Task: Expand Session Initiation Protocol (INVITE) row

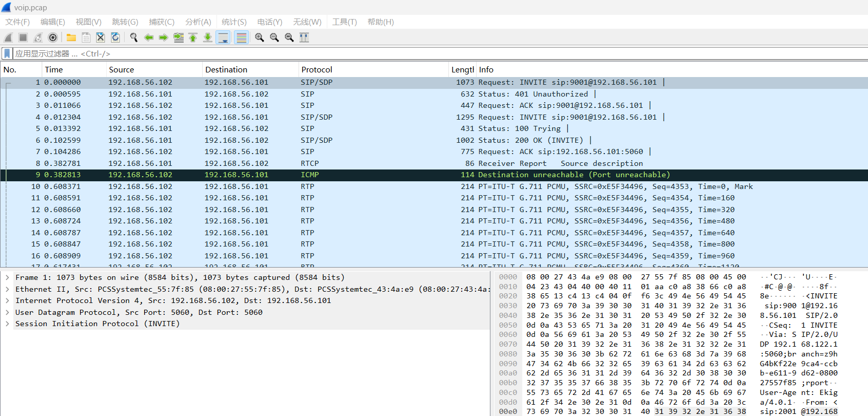Action: (7, 324)
